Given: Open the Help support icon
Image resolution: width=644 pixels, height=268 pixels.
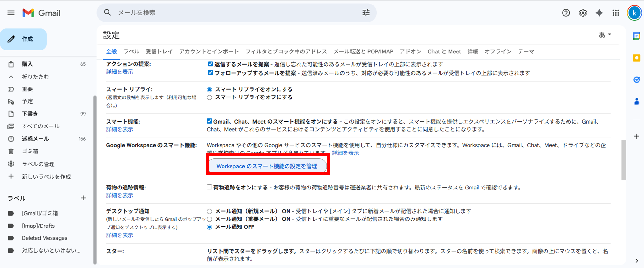Looking at the screenshot, I should click(x=566, y=13).
